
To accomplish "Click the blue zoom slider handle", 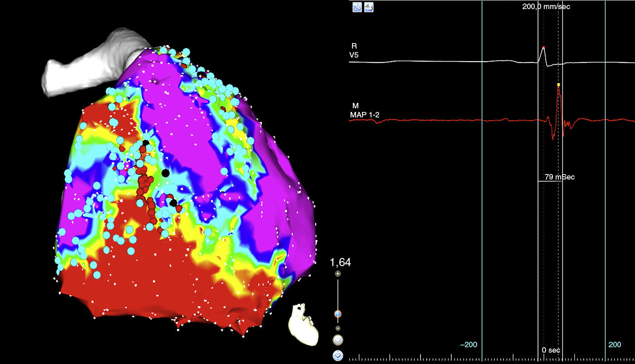I will click(x=338, y=314).
